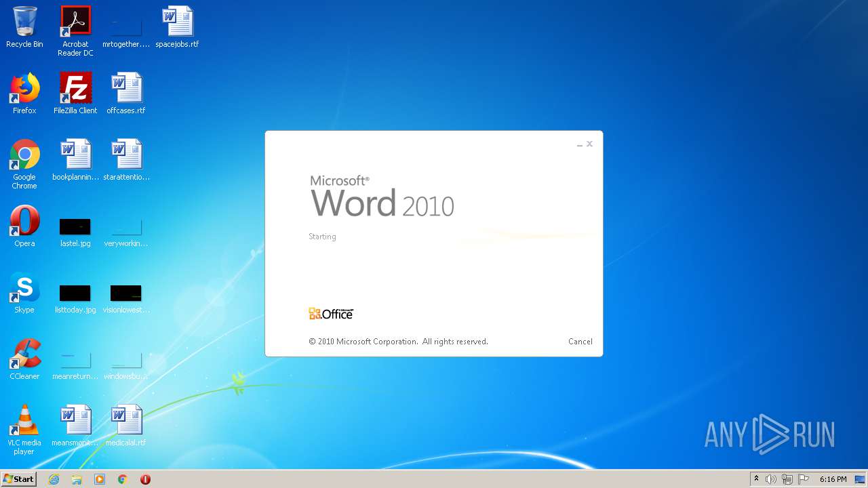Select listtoday.jpg image file
Image resolution: width=868 pixels, height=488 pixels.
coord(75,299)
